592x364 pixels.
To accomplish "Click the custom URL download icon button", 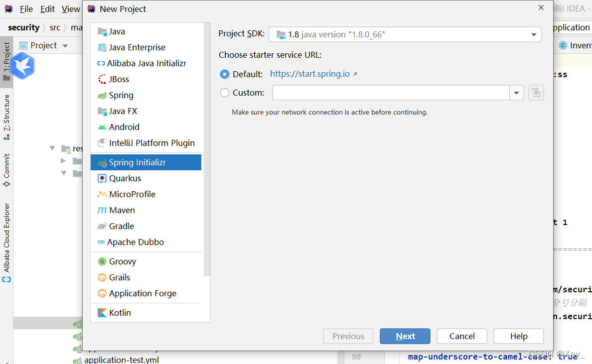I will (536, 93).
